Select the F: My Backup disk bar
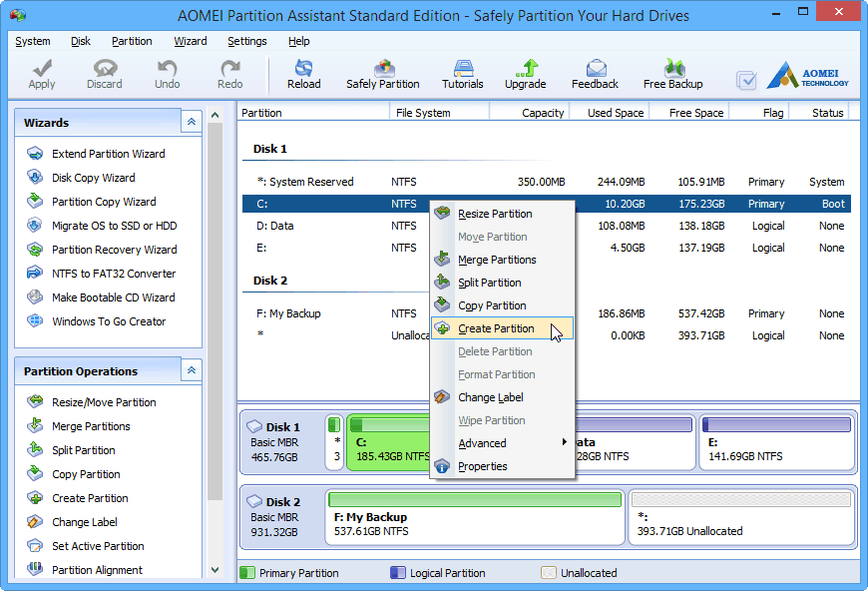The height and width of the screenshot is (591, 868). tap(475, 515)
